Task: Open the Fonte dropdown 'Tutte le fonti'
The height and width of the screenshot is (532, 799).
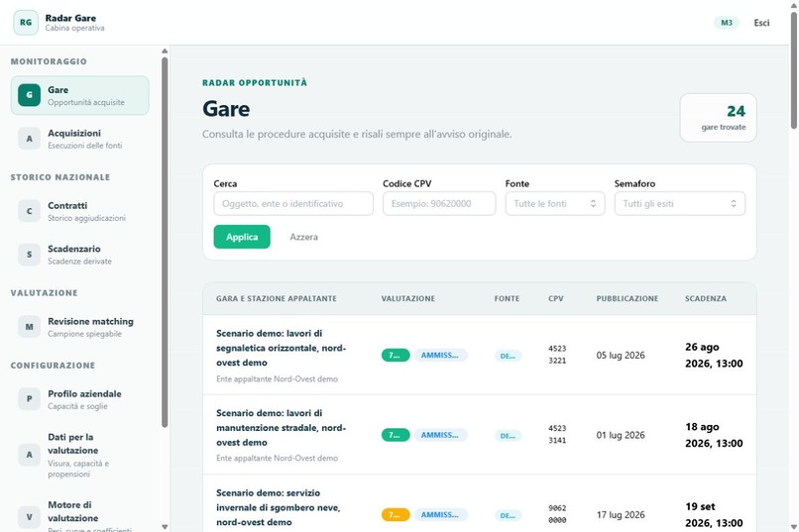Action: point(555,204)
